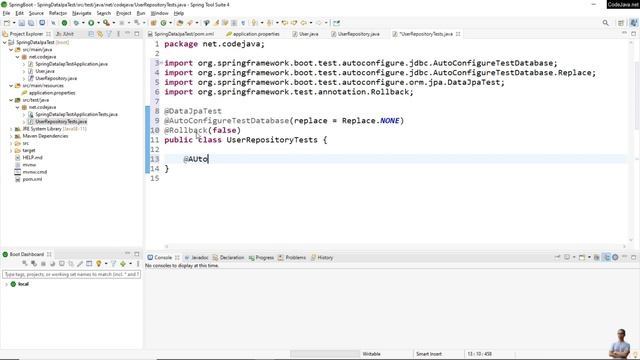This screenshot has height=360, width=640.
Task: Click the green Boot Dashboard relaunch icon
Action: pyautogui.click(x=64, y=23)
